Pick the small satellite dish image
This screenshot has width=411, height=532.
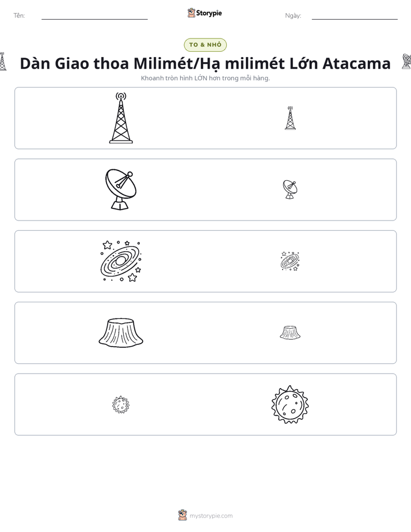[290, 189]
